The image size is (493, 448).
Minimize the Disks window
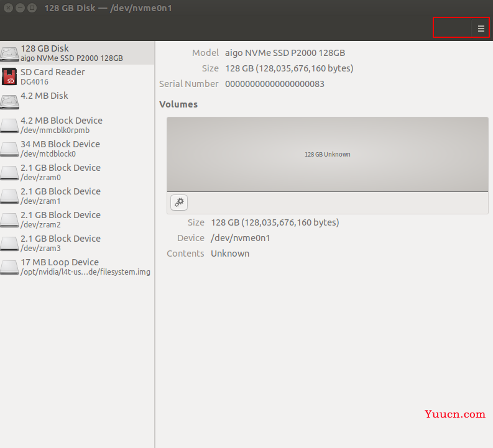tap(20, 8)
